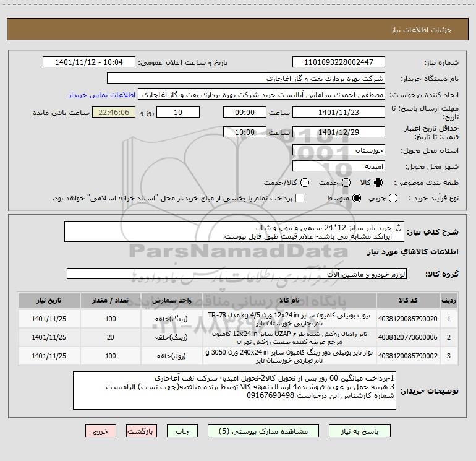Select the خدمت radio button
The height and width of the screenshot is (461, 476).
pyautogui.click(x=346, y=183)
